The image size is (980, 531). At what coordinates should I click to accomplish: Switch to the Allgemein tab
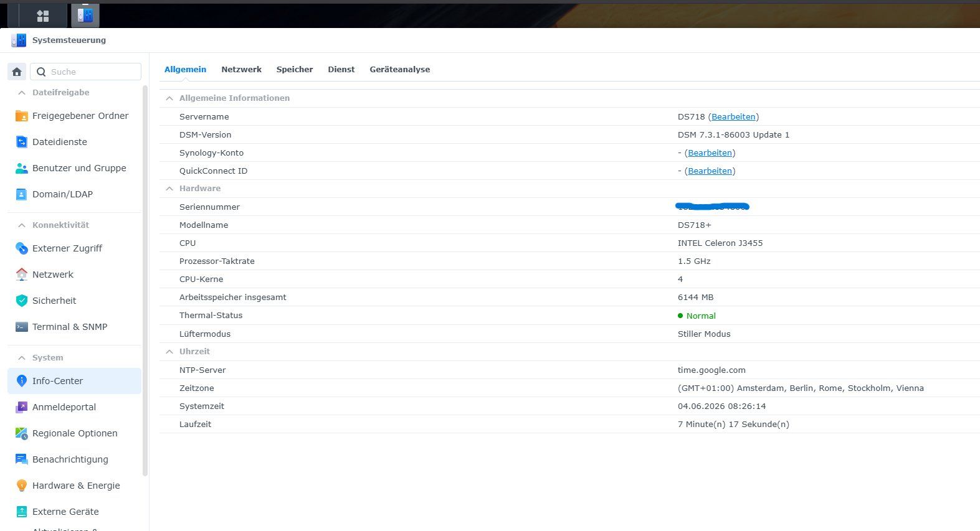point(185,70)
